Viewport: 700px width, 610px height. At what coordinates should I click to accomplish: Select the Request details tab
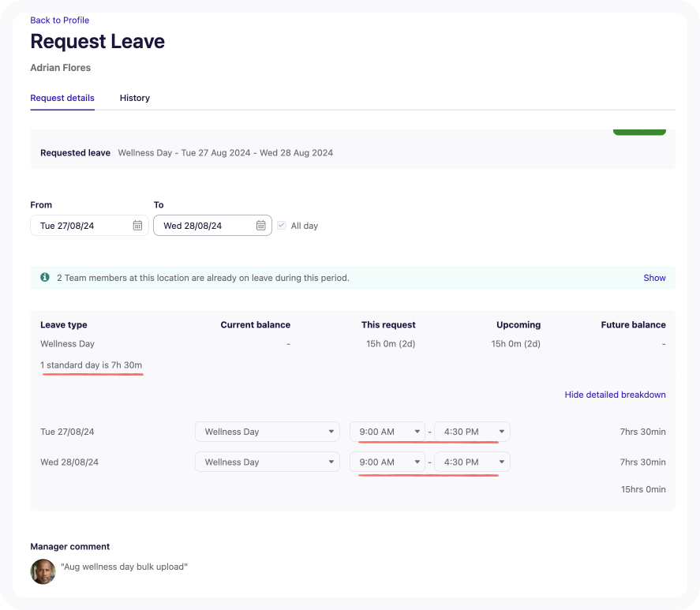pos(62,98)
